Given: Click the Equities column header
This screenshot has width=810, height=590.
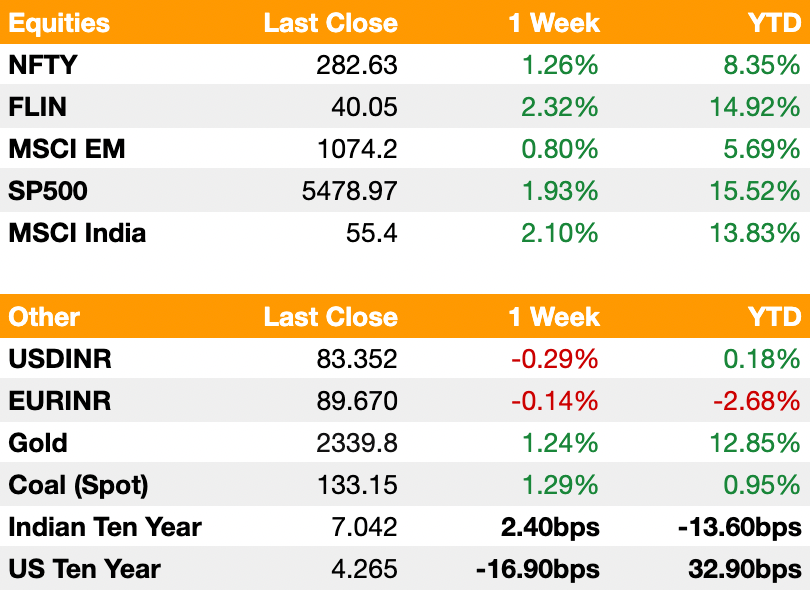Looking at the screenshot, I should 59,23.
